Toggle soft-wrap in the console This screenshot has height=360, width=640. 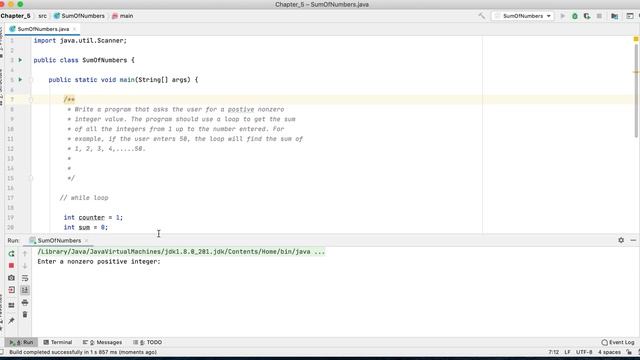25,278
